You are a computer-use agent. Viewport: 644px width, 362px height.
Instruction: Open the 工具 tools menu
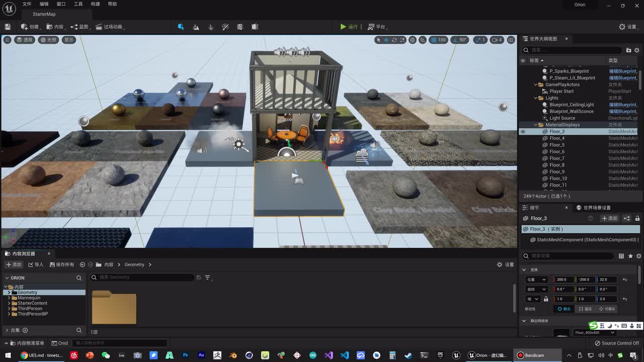point(78,4)
